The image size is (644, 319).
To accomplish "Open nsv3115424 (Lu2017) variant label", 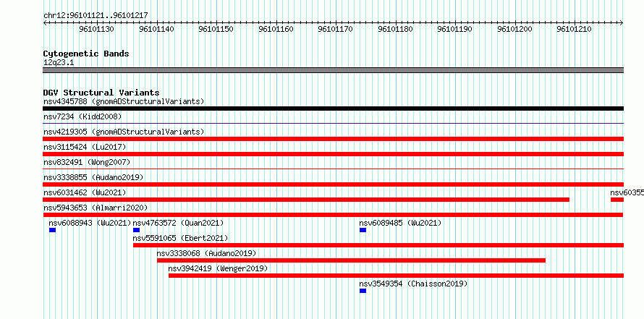I will tap(85, 147).
